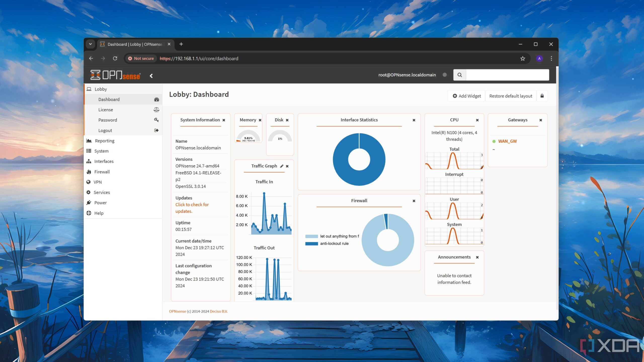644x362 pixels.
Task: Select the License menu item
Action: 105,110
